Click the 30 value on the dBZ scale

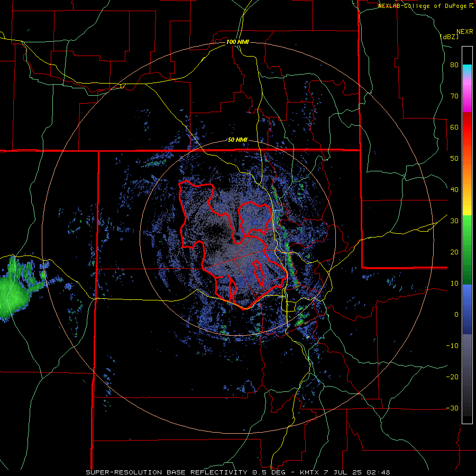[454, 221]
